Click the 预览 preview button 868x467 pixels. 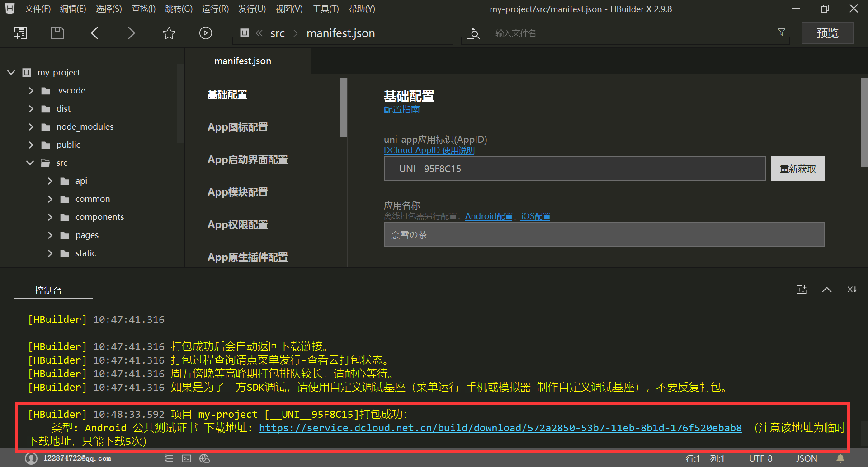point(827,33)
